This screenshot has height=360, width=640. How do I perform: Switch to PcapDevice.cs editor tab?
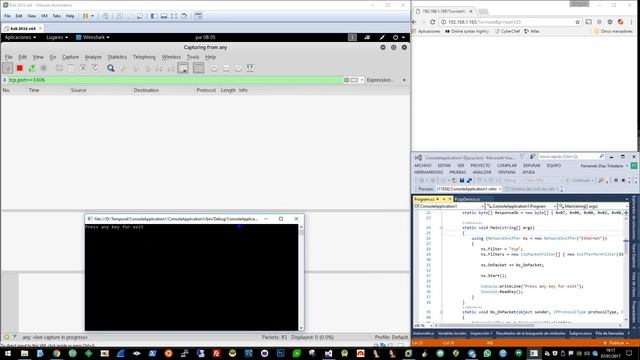pyautogui.click(x=467, y=199)
